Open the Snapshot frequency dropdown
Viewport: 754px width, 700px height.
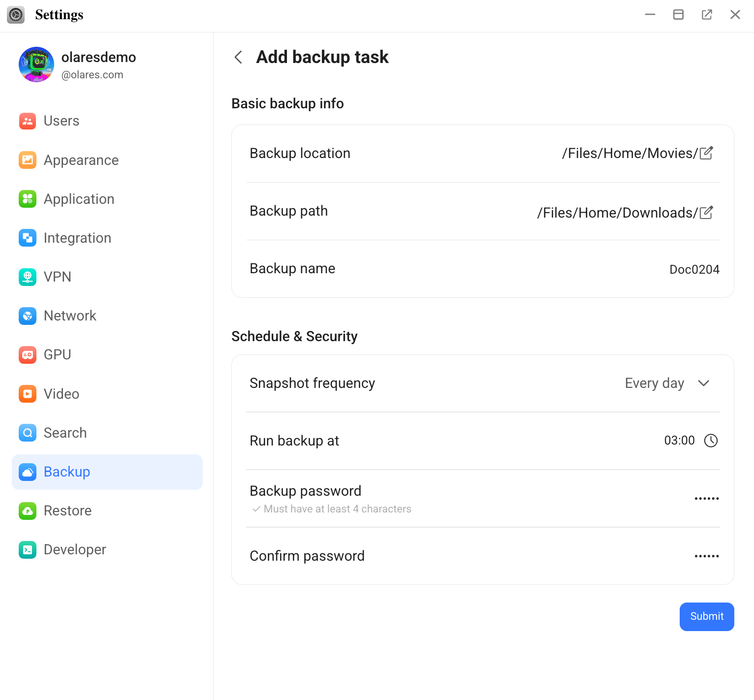click(x=704, y=383)
